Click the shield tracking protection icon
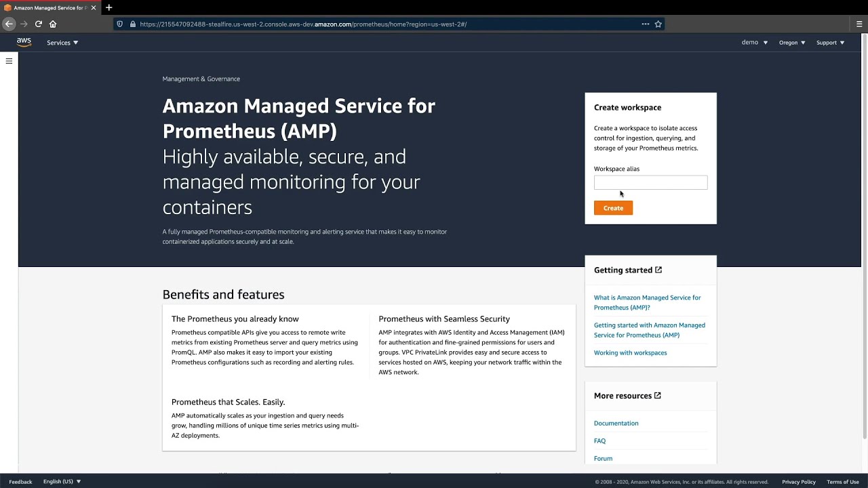 tap(120, 24)
